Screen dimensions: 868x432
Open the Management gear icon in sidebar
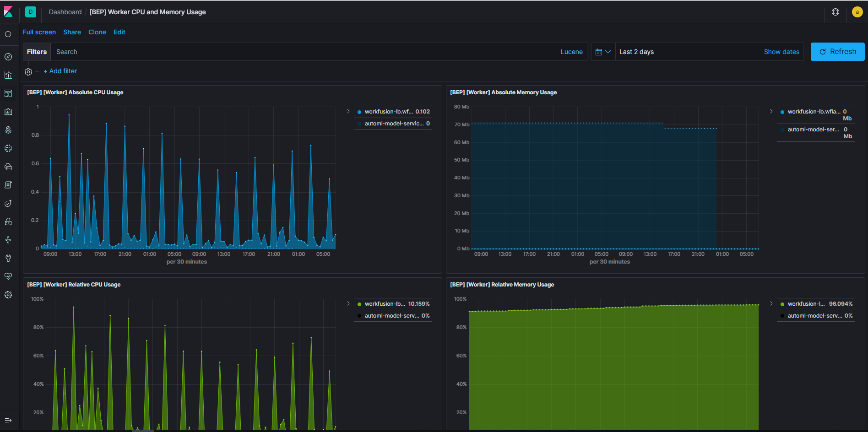tap(8, 295)
